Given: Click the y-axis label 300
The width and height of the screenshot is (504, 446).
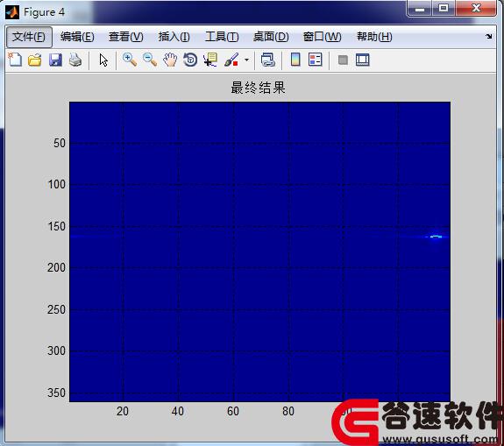Looking at the screenshot, I should tap(56, 350).
